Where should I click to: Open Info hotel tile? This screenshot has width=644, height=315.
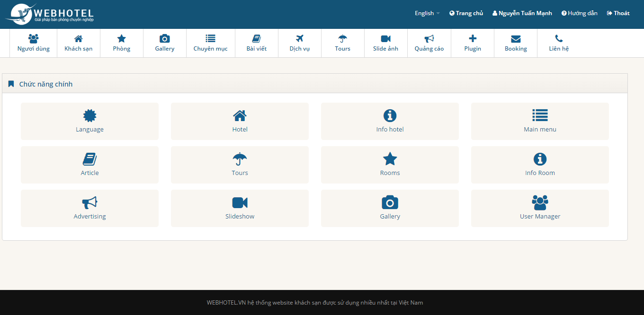[x=390, y=121]
